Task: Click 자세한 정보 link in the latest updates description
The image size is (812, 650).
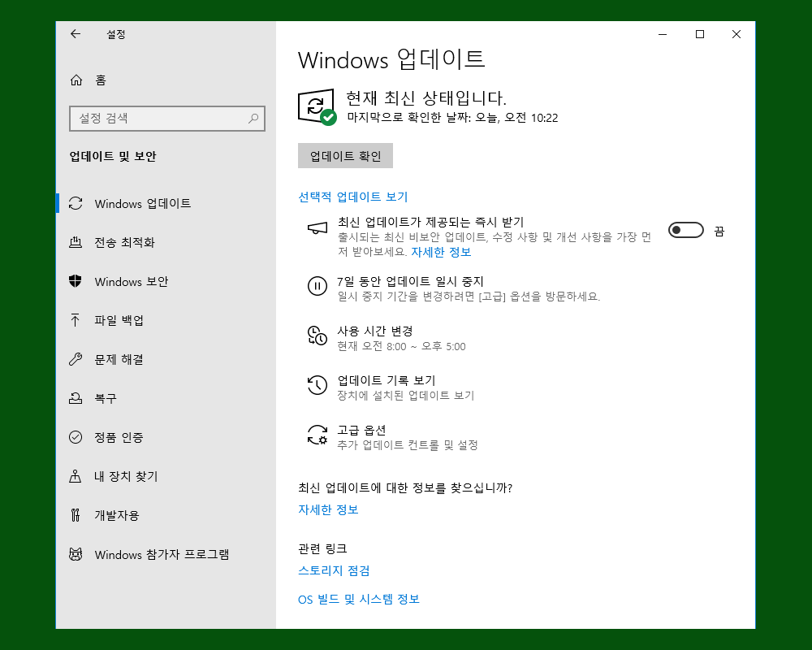Action: pos(441,252)
